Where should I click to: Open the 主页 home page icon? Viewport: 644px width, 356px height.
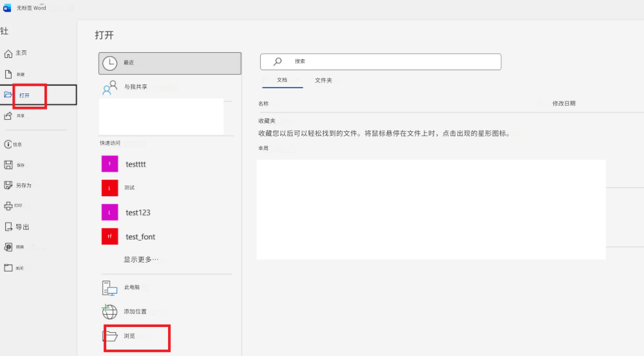[x=8, y=54]
